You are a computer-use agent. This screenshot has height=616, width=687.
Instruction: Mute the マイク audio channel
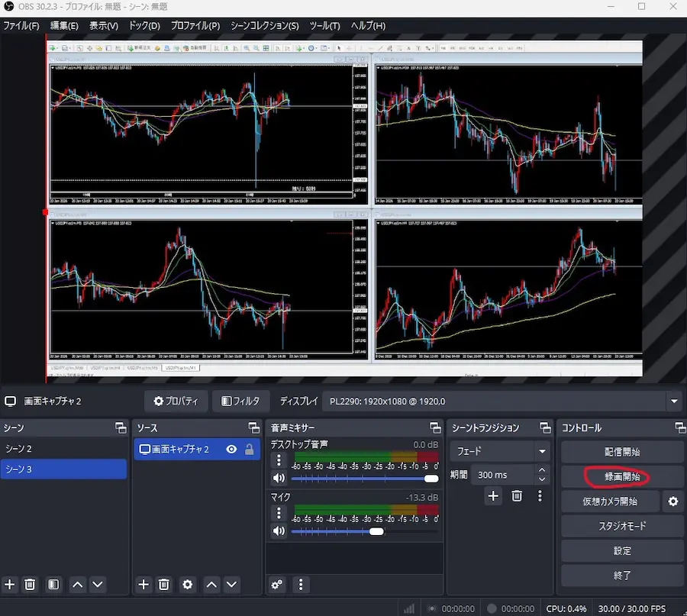coord(279,531)
